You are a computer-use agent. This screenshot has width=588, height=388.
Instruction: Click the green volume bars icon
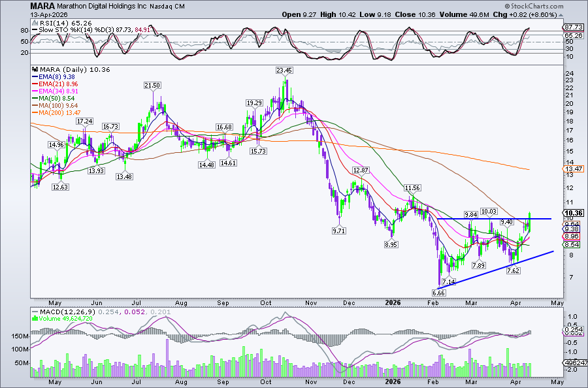[x=35, y=319]
